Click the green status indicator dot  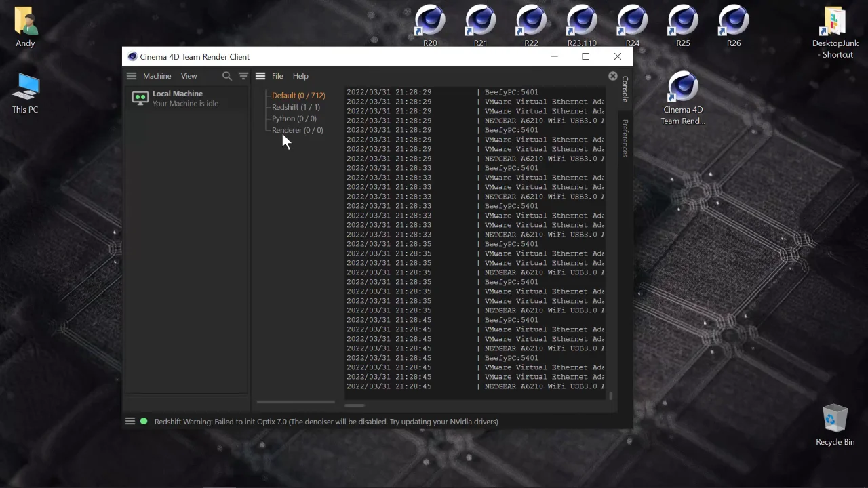(x=144, y=421)
